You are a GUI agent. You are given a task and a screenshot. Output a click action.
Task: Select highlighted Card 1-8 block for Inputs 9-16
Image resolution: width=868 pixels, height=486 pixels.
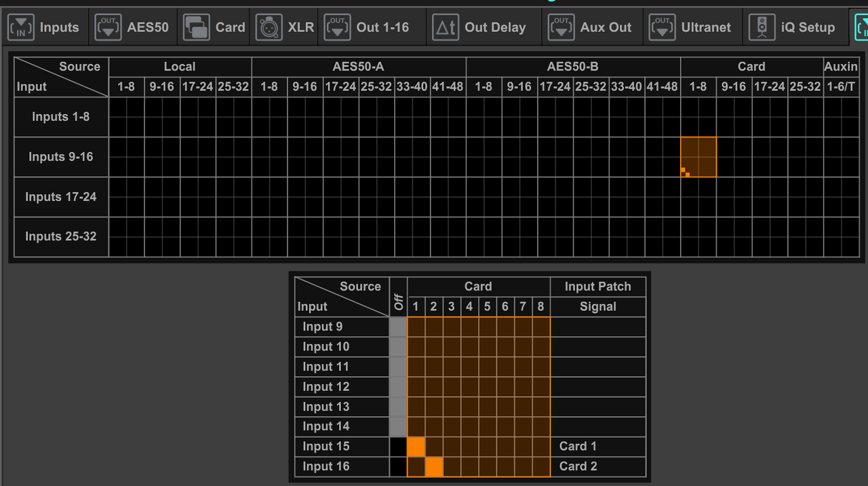point(698,157)
